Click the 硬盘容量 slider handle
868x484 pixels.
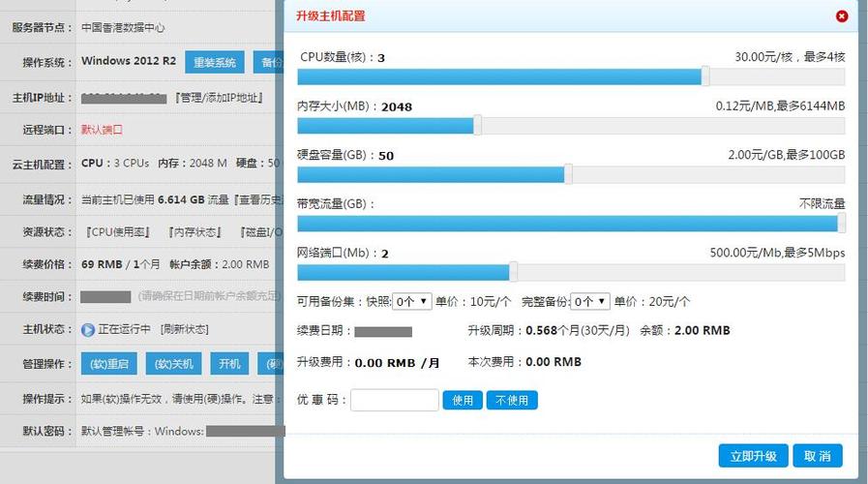pos(568,174)
